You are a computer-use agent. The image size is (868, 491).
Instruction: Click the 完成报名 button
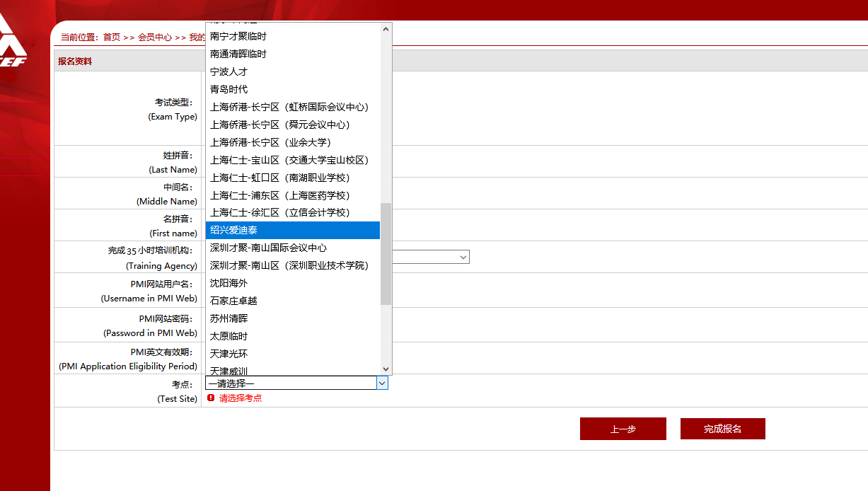pyautogui.click(x=723, y=429)
